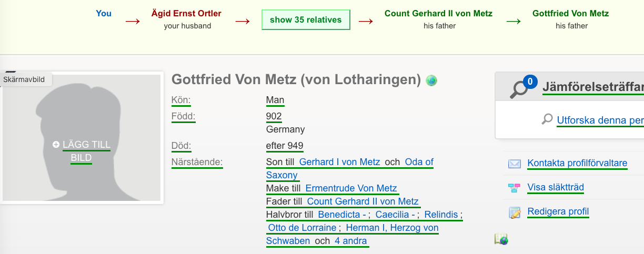644x254 pixels.
Task: Expand the show 35 relatives button
Action: 306,19
